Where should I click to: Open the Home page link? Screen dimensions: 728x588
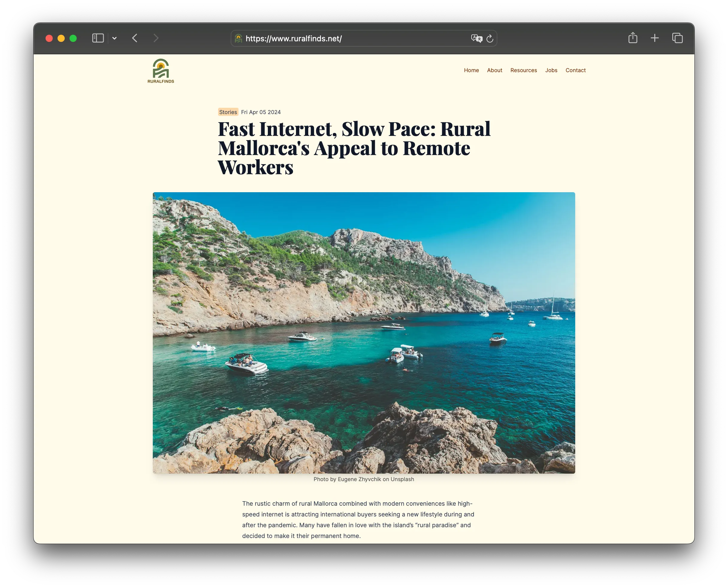click(x=472, y=70)
